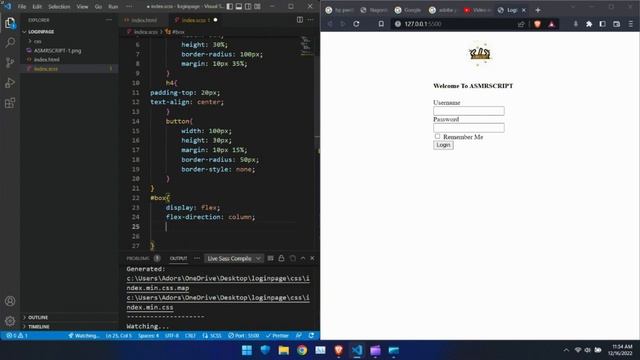The image size is (640, 360).
Task: Split the editor to the right
Action: [x=300, y=20]
